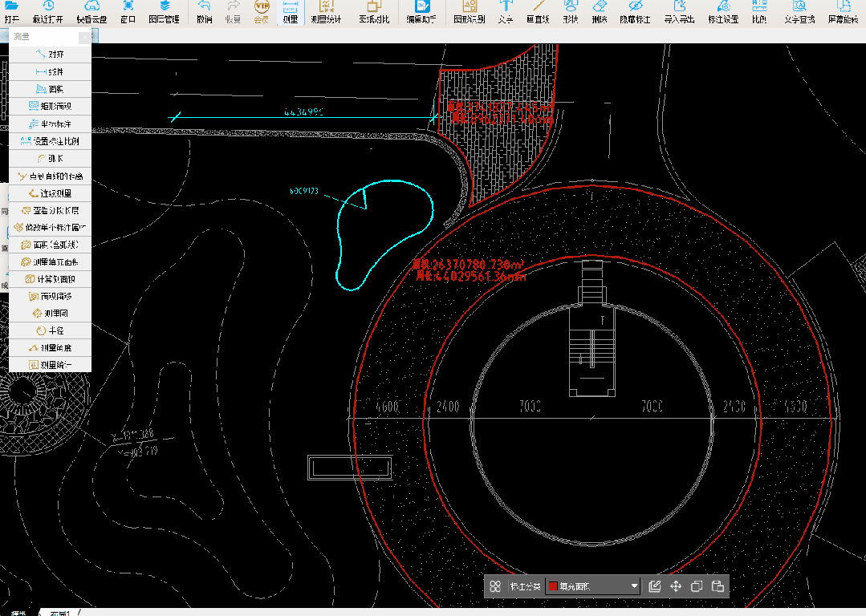Open 测量统计 in the top toolbar
866x616 pixels.
pos(326,12)
